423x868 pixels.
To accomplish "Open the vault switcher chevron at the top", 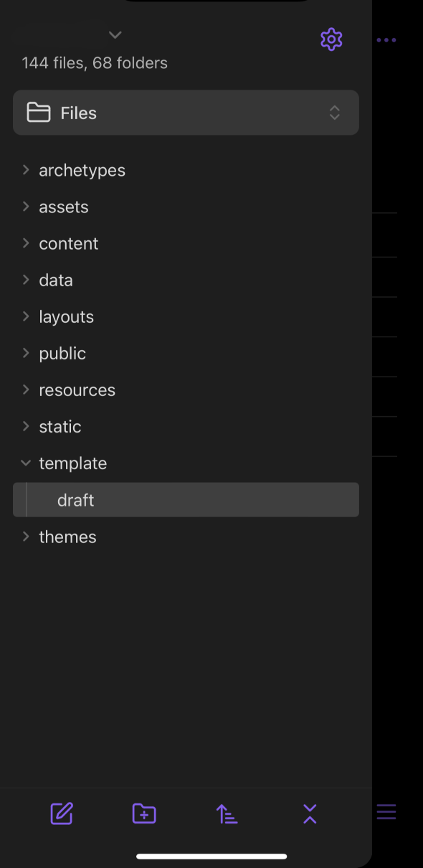I will point(115,34).
